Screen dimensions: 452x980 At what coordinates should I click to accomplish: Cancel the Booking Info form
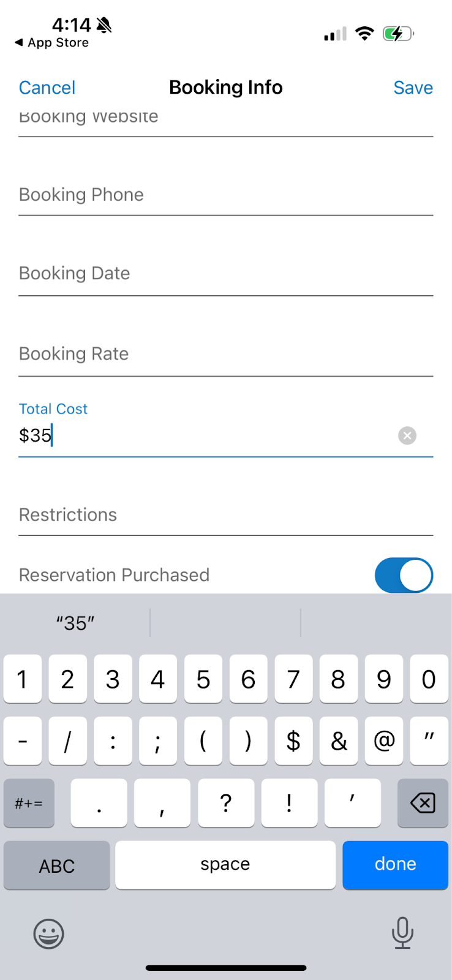47,88
